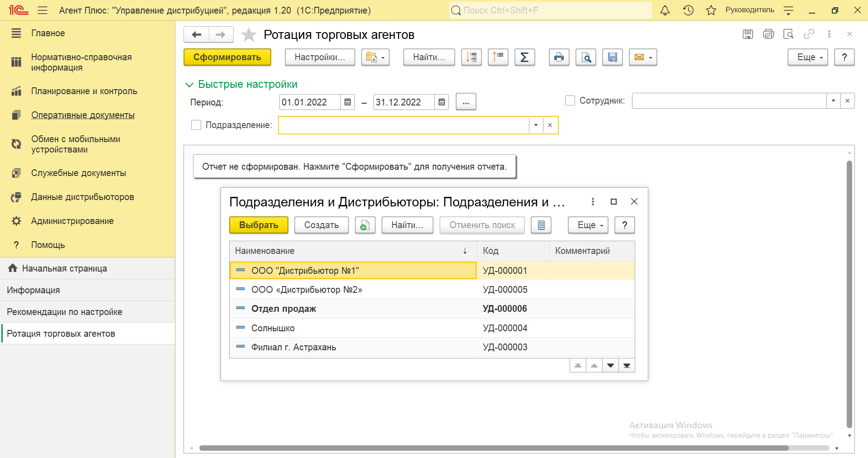Click the collapse groups sort icon

pyautogui.click(x=471, y=57)
